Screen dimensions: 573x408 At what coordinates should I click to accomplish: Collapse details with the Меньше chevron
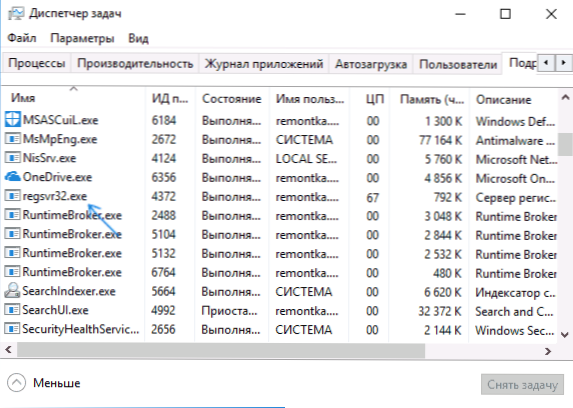pos(16,383)
